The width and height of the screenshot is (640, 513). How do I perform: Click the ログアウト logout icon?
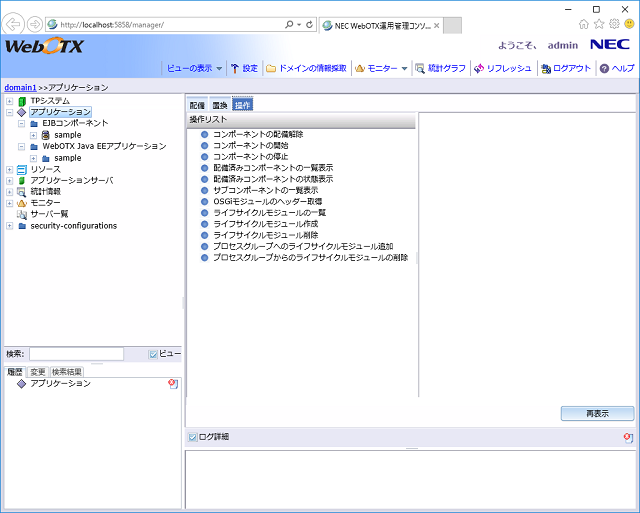click(545, 68)
